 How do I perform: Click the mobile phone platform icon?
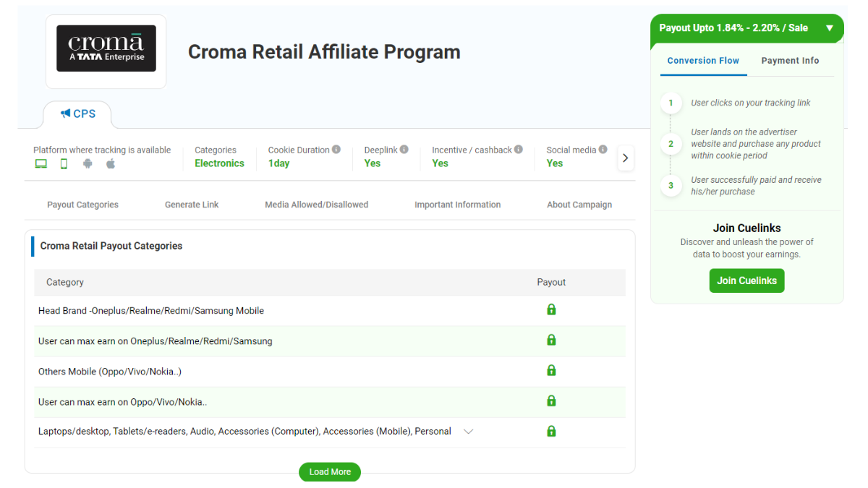pyautogui.click(x=64, y=163)
